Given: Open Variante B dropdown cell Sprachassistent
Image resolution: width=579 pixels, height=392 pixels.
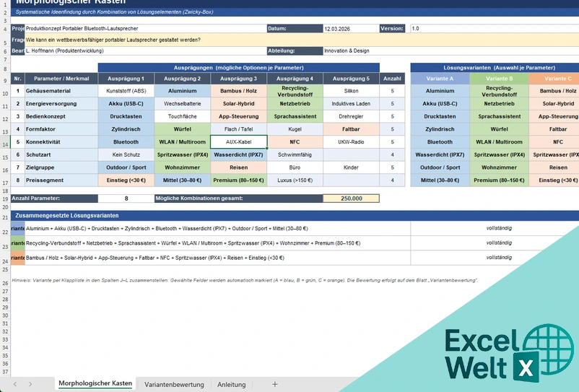Looking at the screenshot, I should pyautogui.click(x=500, y=116).
